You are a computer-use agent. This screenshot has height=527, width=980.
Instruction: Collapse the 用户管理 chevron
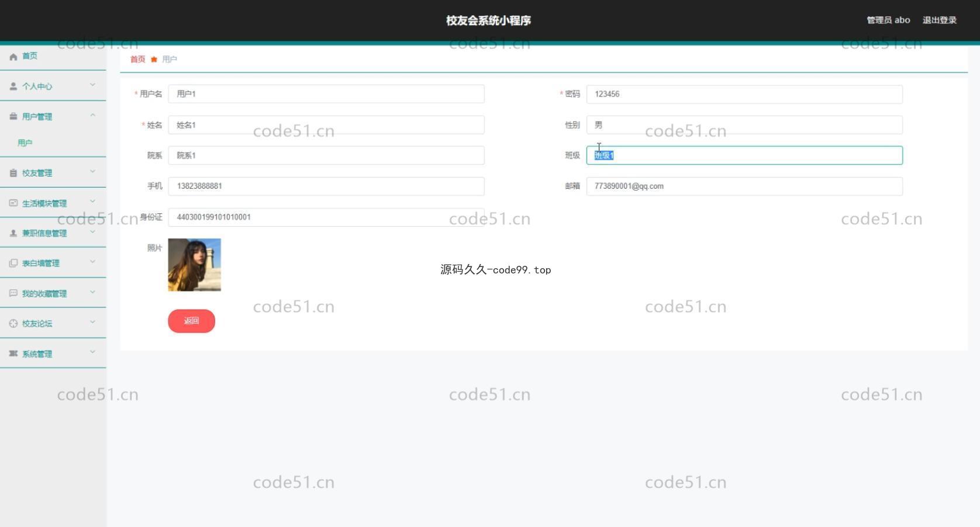point(92,116)
